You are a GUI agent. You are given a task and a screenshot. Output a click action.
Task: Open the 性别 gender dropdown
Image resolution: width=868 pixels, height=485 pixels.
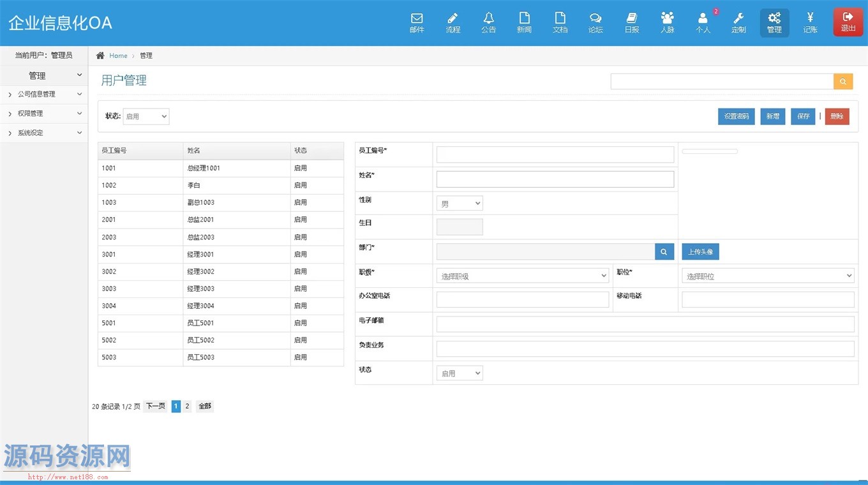460,204
